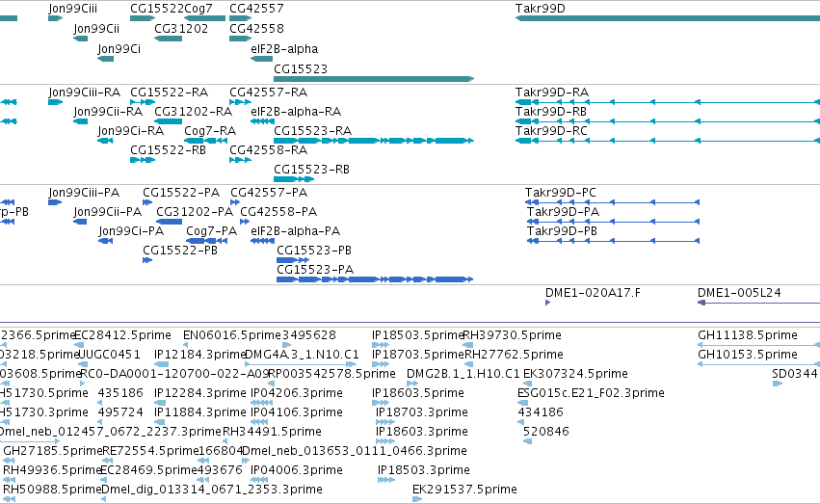The width and height of the screenshot is (820, 504).
Task: Select the Takr99D-RC transcript
Action: (x=668, y=141)
